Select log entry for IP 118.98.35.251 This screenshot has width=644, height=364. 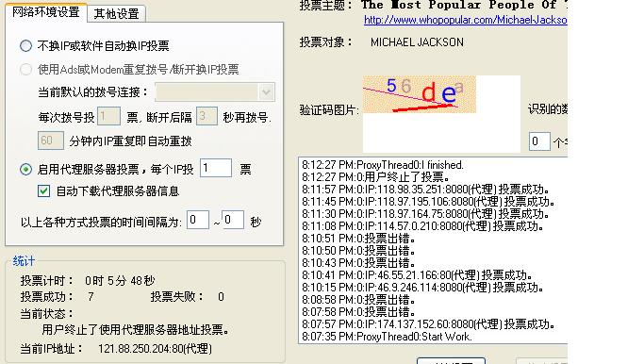coord(425,190)
